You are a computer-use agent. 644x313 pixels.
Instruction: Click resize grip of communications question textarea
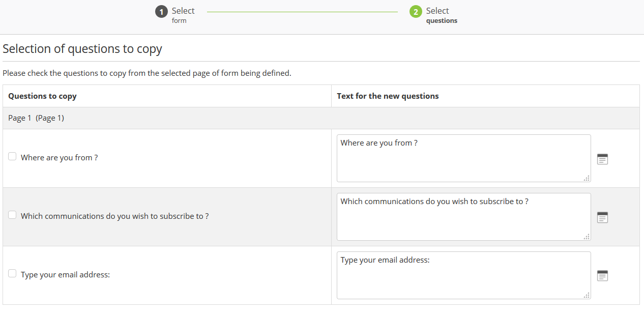click(x=587, y=237)
